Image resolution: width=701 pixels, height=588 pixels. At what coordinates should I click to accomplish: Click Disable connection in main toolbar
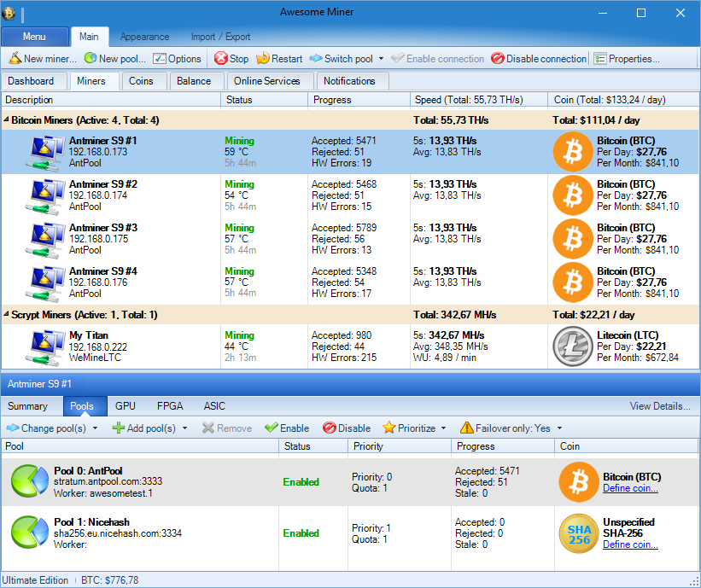539,59
